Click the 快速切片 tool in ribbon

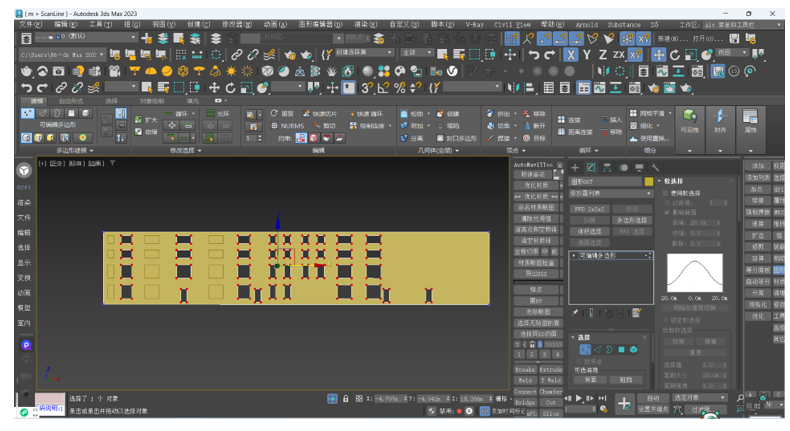click(325, 114)
